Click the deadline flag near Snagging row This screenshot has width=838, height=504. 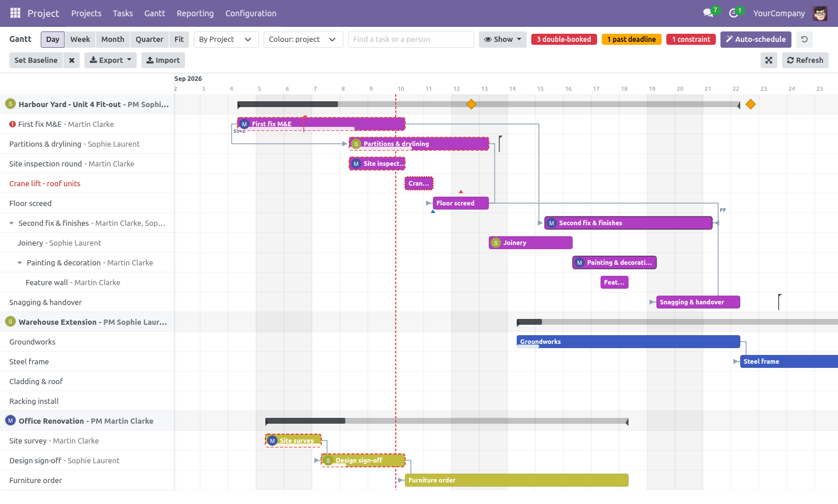[x=779, y=301]
